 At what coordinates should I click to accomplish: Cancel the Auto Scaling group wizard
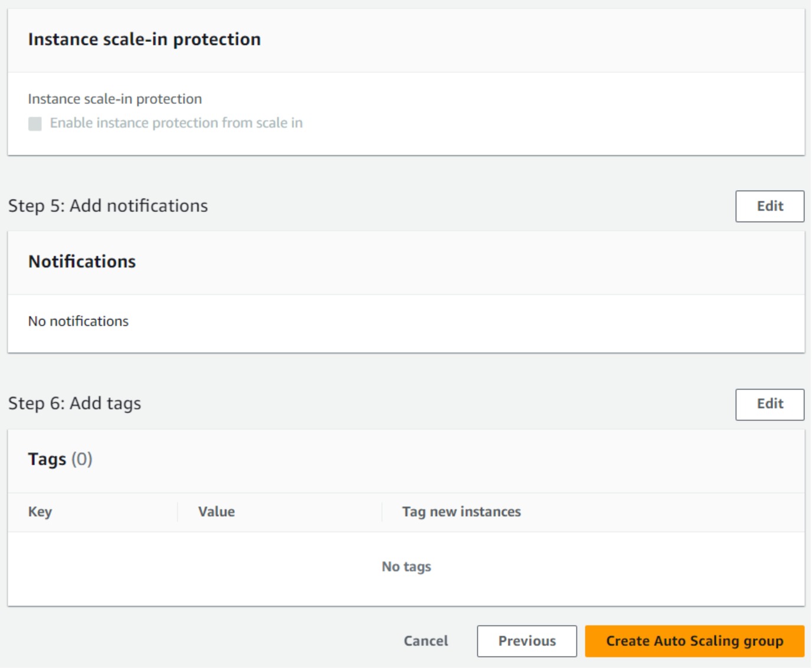point(425,641)
